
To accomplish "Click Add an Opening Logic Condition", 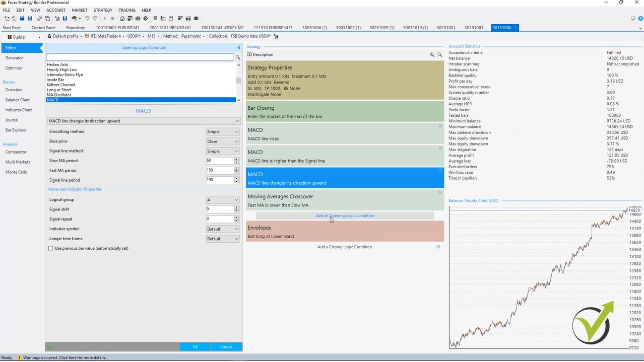I will coord(344,215).
